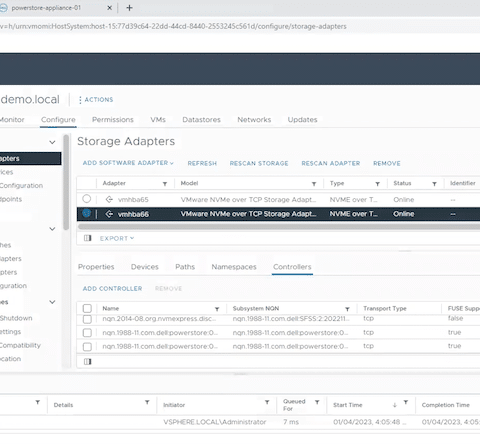Open the Actions menu
The image size is (480, 444).
96,100
